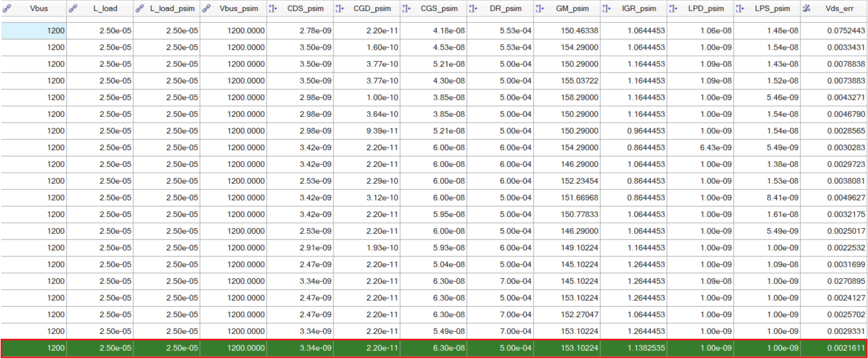The image size is (868, 359).
Task: Click the link icon beside L_load_psim header
Action: (x=140, y=9)
